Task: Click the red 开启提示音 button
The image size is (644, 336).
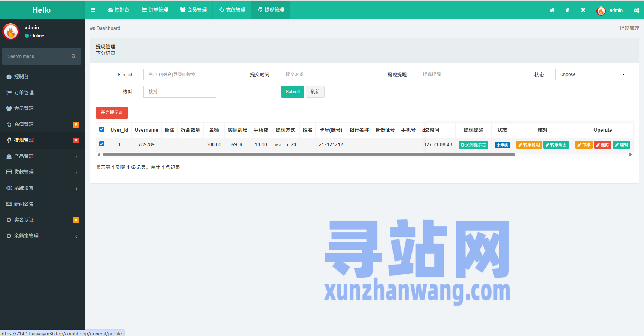Action: [112, 113]
